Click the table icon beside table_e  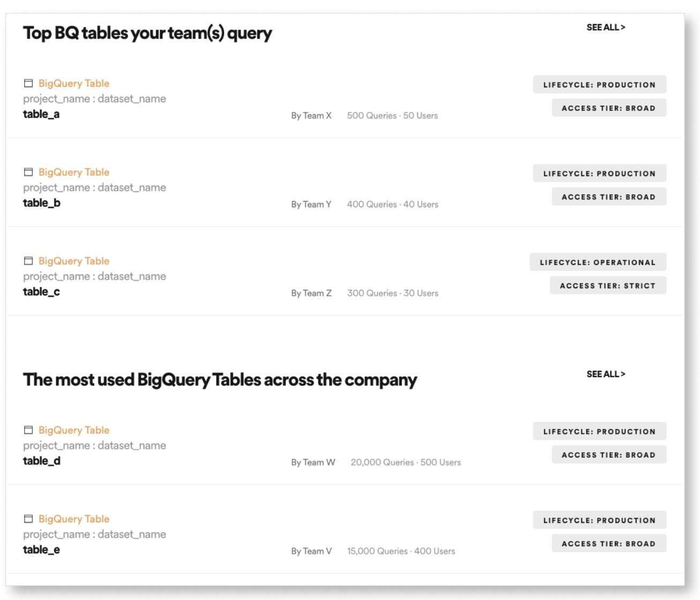(28, 519)
